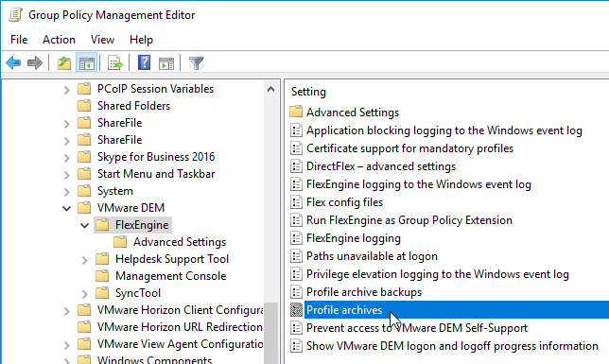
Task: Select Show VMware DEM logon and logoff progress information
Action: tap(452, 346)
